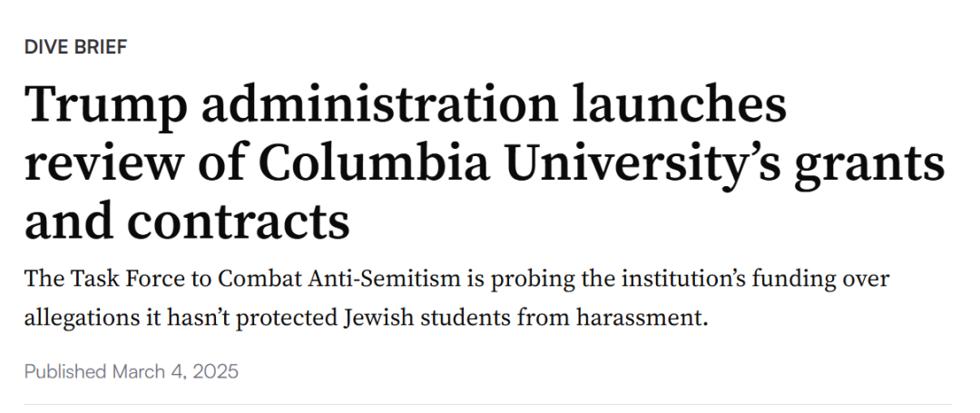Click "and contracts" on the headline's last line
This screenshot has height=413, width=980.
coord(187,221)
